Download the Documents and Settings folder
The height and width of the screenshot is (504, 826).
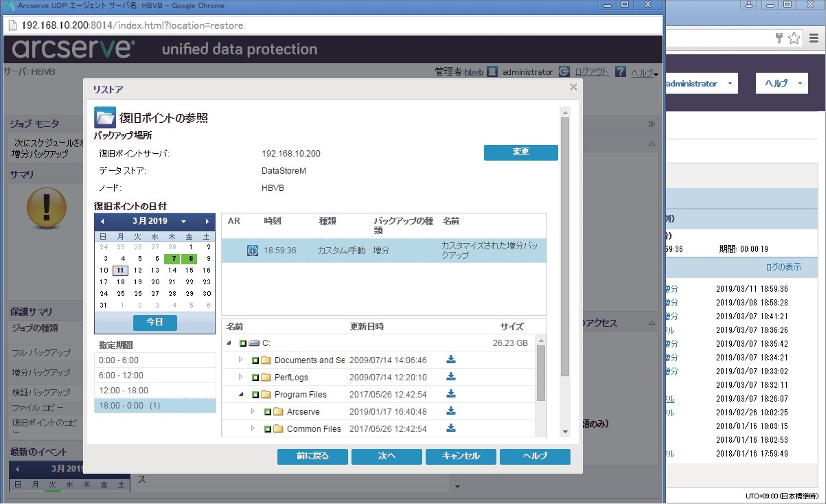coord(451,359)
